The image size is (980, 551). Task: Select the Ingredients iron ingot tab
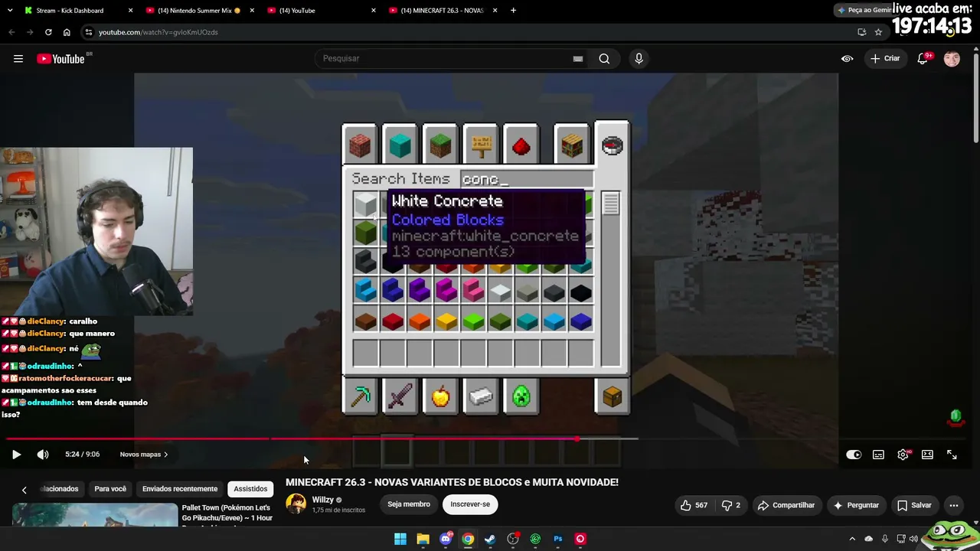[x=481, y=396]
